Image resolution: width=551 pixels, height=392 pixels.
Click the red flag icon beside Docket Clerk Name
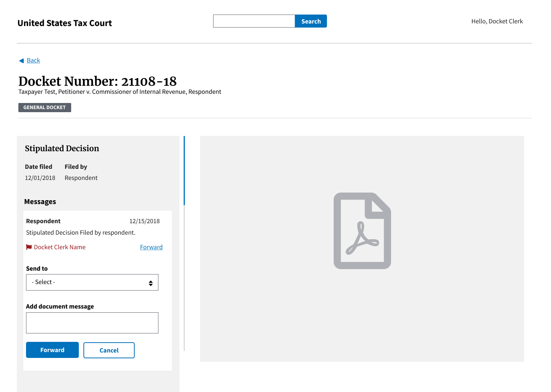tap(29, 247)
